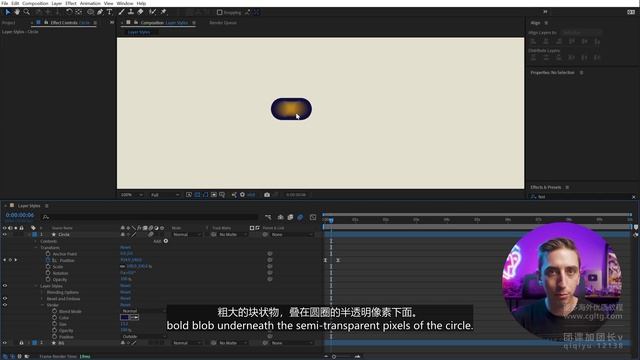Open the Stroke Color swatch

click(x=124, y=318)
